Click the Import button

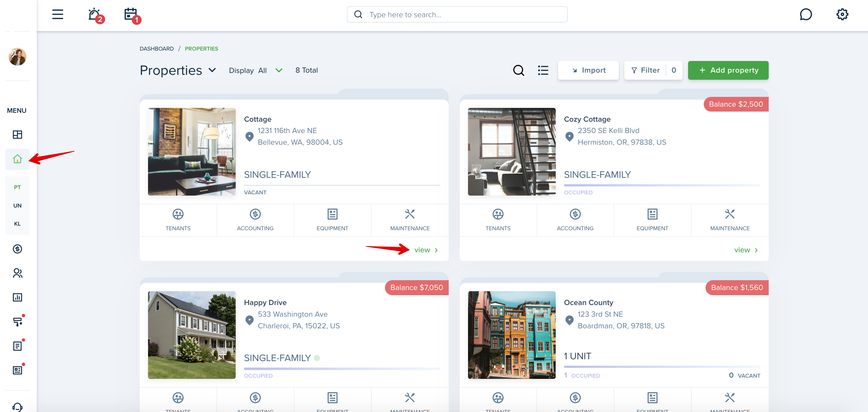pyautogui.click(x=588, y=71)
